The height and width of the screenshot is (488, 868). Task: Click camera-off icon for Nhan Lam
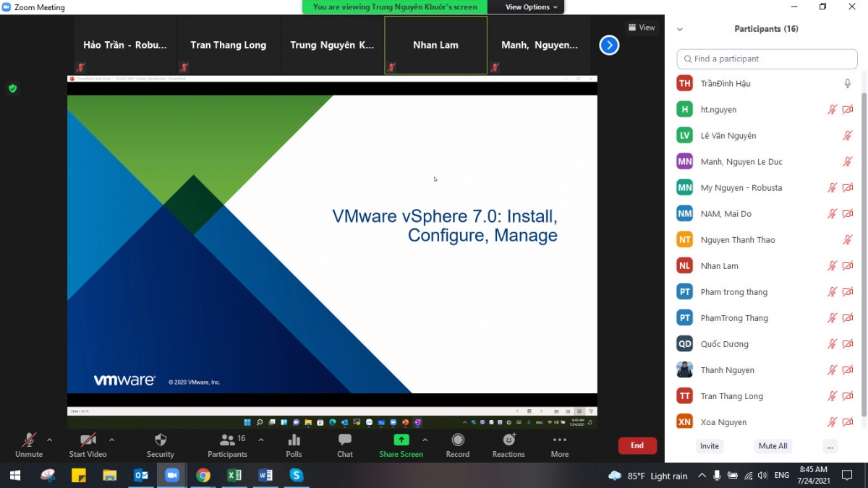pyautogui.click(x=848, y=266)
